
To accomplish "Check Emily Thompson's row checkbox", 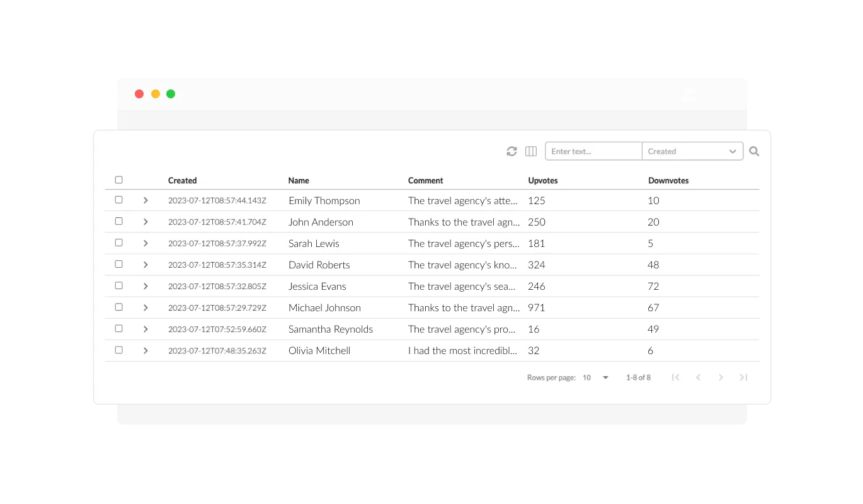I will coord(118,200).
